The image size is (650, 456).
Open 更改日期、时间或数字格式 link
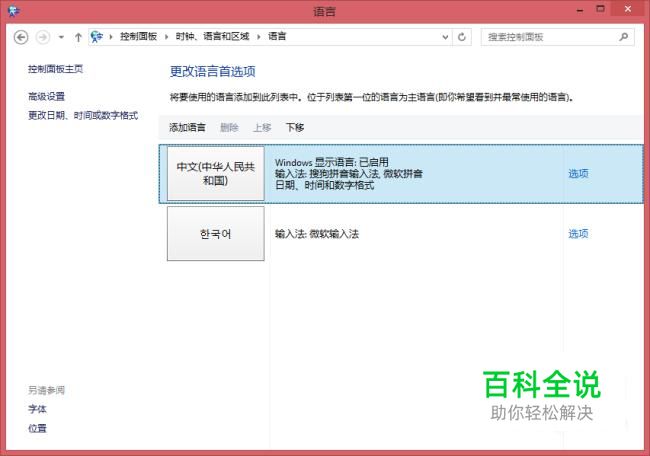(83, 116)
